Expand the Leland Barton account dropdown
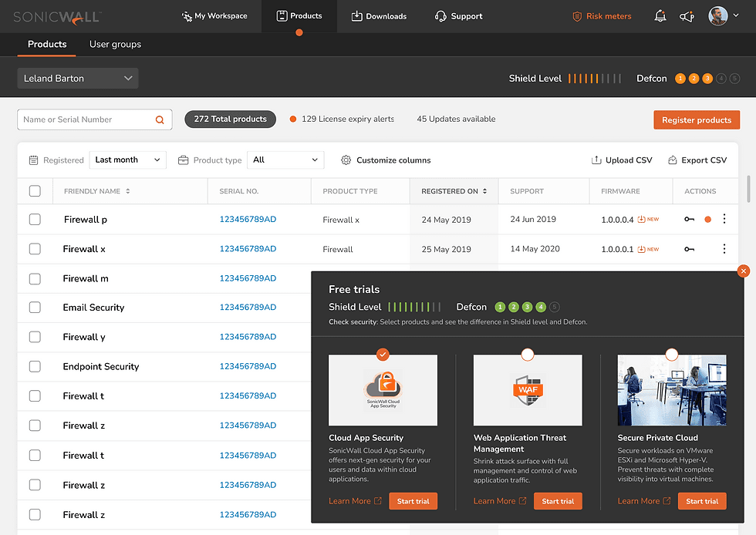 [78, 78]
